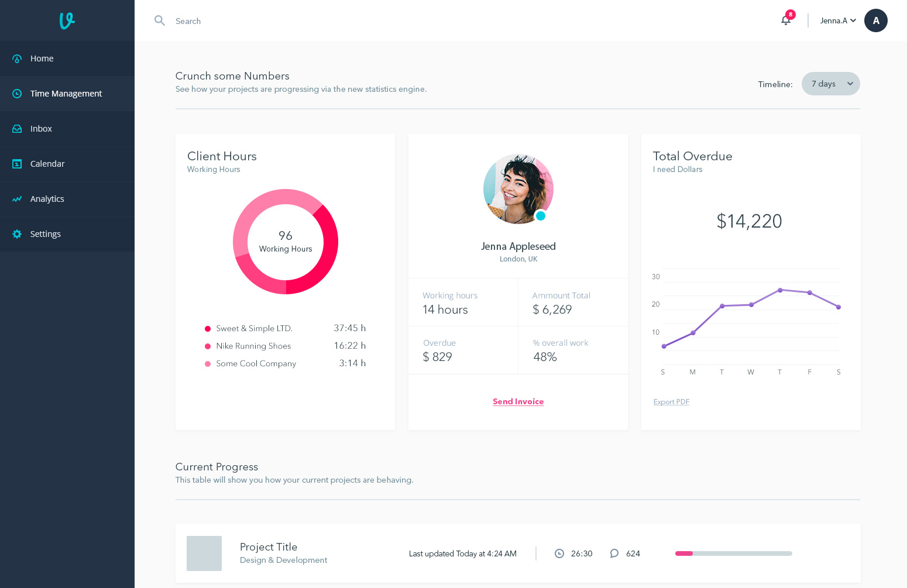The height and width of the screenshot is (588, 907).
Task: Open Analytics from the sidebar
Action: point(47,199)
